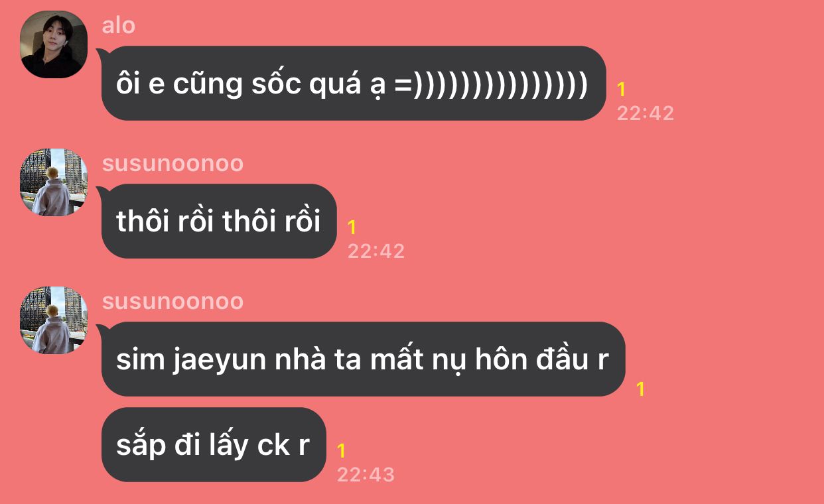Tap the read count beside 'sắp đi lấy ck r'
Screen dimensions: 824x504
coord(342,452)
